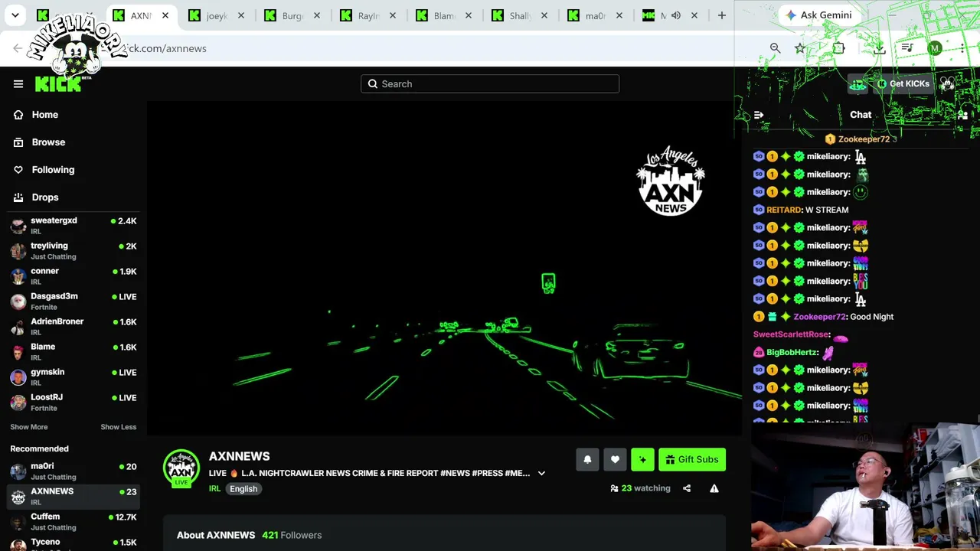980x551 pixels.
Task: Close the AXN browser tab
Action: (165, 15)
